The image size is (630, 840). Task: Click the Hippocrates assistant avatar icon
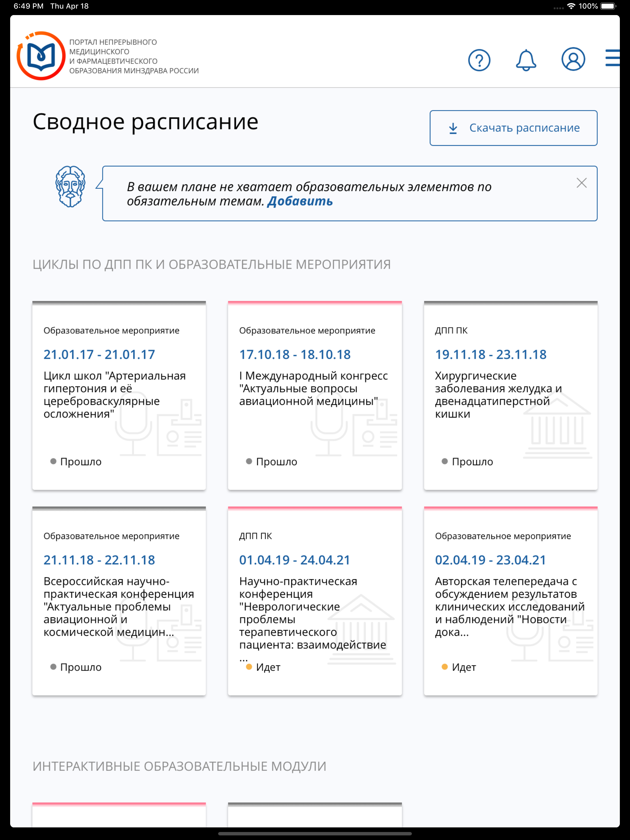tap(70, 186)
